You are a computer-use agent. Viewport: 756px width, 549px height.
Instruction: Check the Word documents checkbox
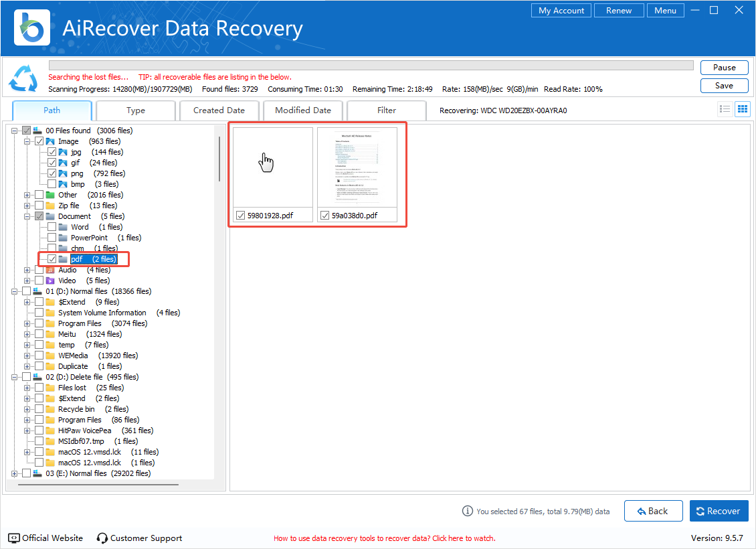pyautogui.click(x=52, y=227)
